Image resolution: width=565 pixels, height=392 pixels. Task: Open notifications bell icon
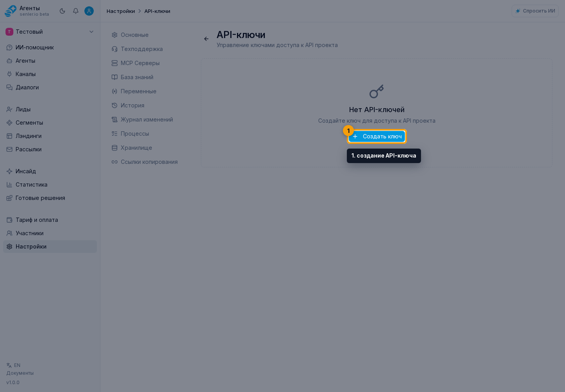pyautogui.click(x=76, y=11)
